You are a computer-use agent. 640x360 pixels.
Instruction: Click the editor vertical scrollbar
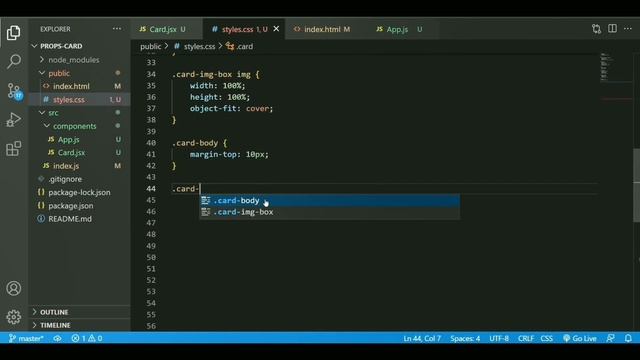(x=636, y=185)
